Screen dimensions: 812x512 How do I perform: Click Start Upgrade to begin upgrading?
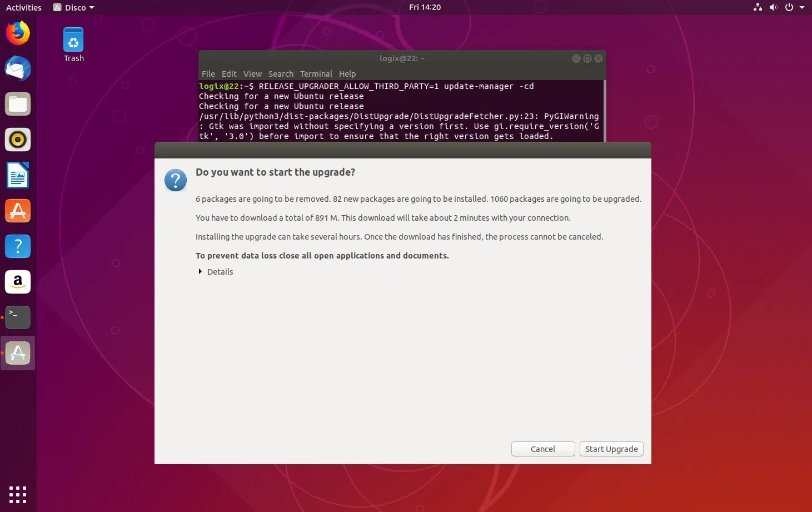point(611,449)
